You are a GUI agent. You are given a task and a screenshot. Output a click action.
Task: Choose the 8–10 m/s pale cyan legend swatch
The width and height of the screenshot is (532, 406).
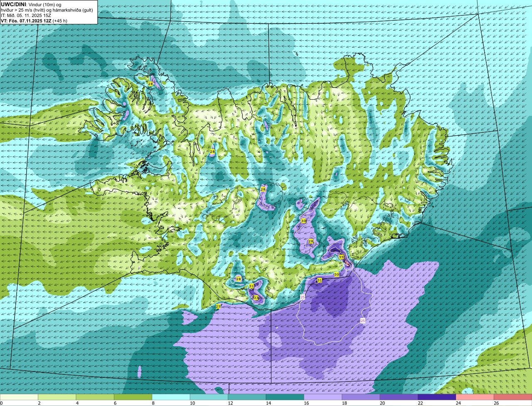(x=171, y=397)
